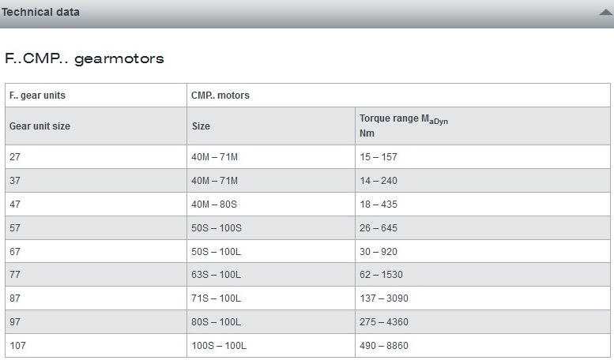Select motor size 100S – 100L cell

(271, 346)
